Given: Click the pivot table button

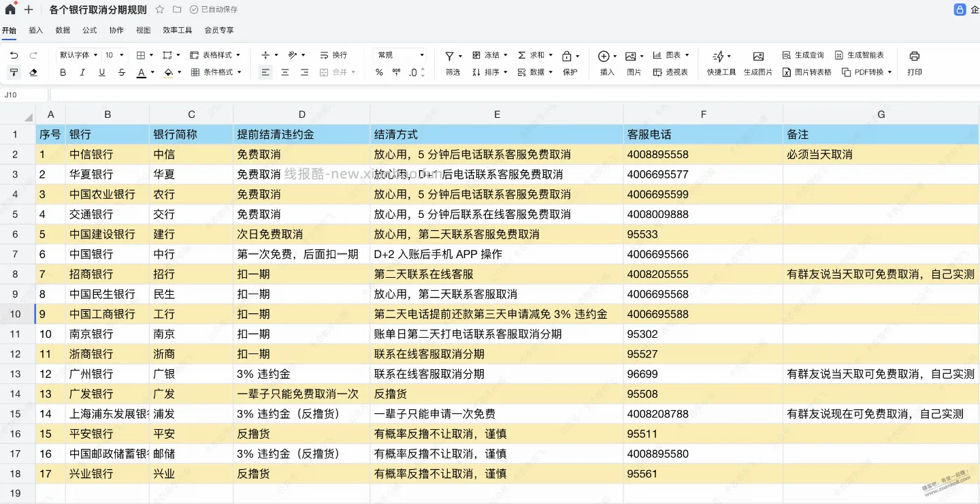Looking at the screenshot, I should click(670, 72).
